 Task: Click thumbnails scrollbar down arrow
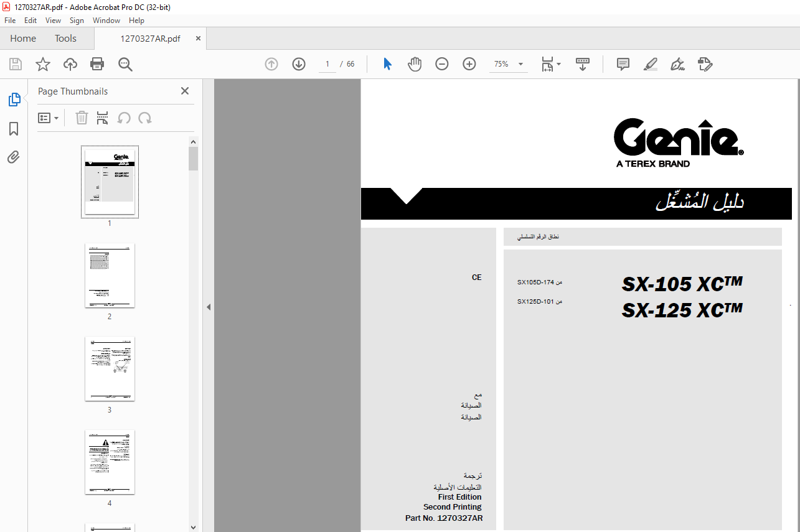pos(194,526)
